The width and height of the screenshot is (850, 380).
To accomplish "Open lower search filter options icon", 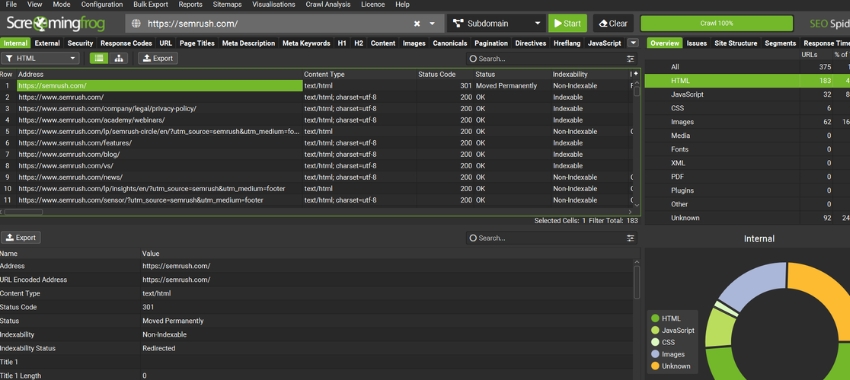I will [x=630, y=238].
